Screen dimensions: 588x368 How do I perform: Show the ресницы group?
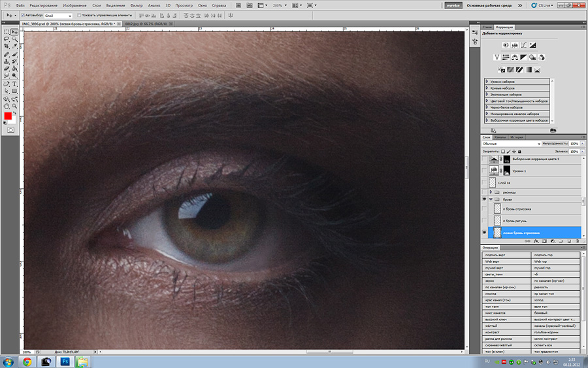[485, 192]
